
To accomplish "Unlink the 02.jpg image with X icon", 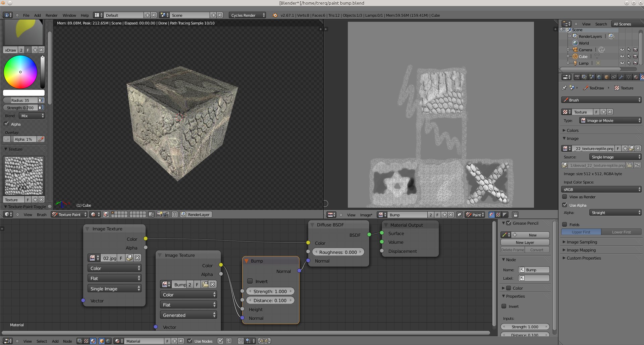I will coord(138,258).
